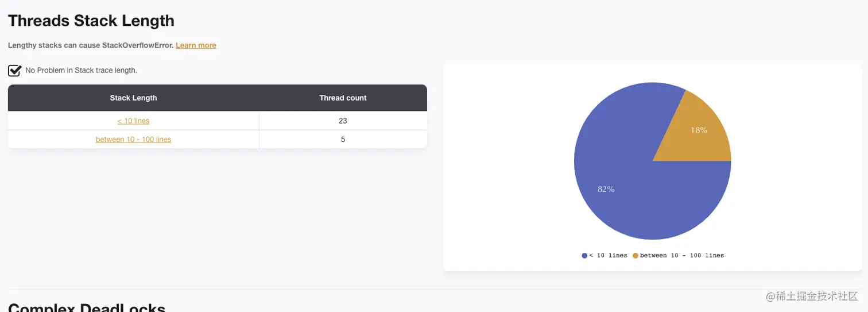Click the Complex DeadLocks heading

(87, 307)
